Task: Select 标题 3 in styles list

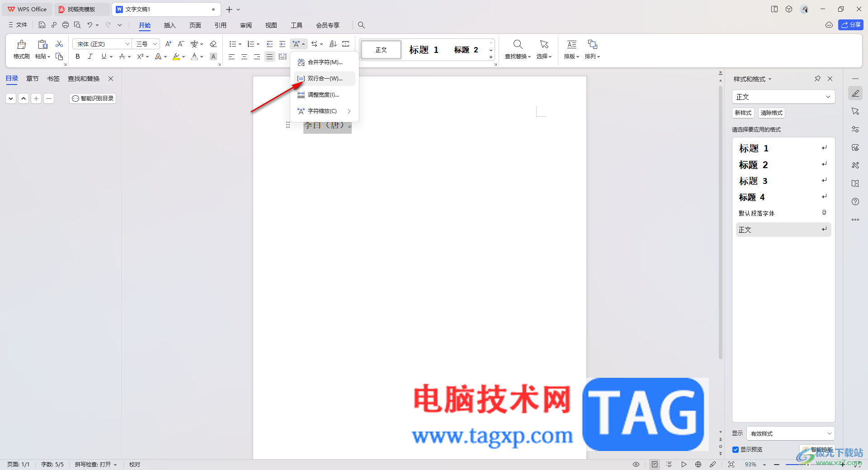Action: click(x=783, y=181)
